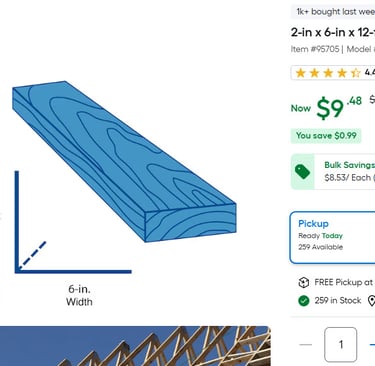Click the Item #95705 text
Image resolution: width=375 pixels, height=366 pixels.
(x=315, y=49)
